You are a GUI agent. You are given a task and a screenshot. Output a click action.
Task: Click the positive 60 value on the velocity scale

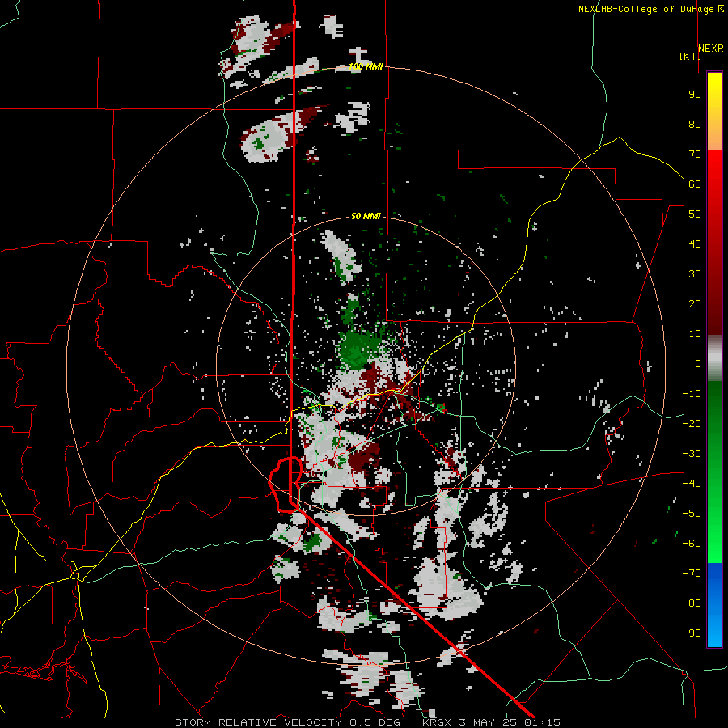point(695,184)
